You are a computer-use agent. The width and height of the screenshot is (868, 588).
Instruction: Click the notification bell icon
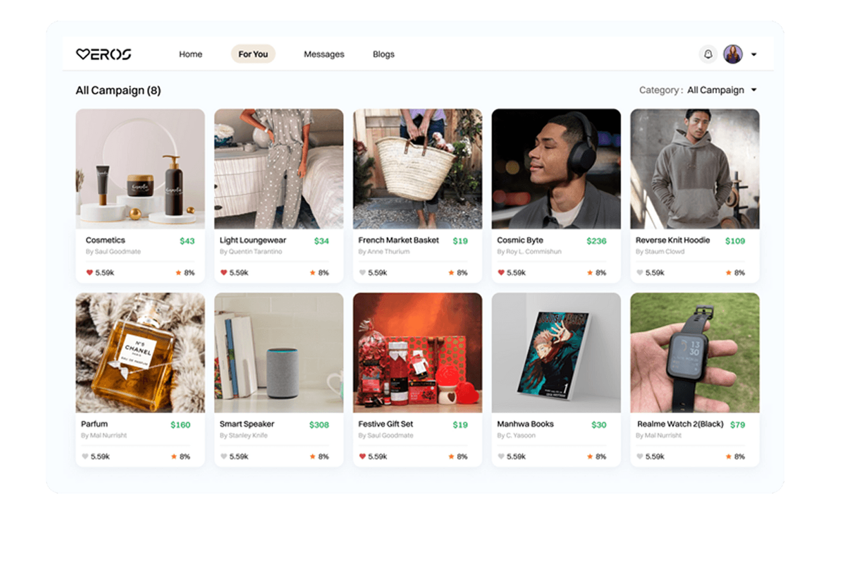coord(708,54)
